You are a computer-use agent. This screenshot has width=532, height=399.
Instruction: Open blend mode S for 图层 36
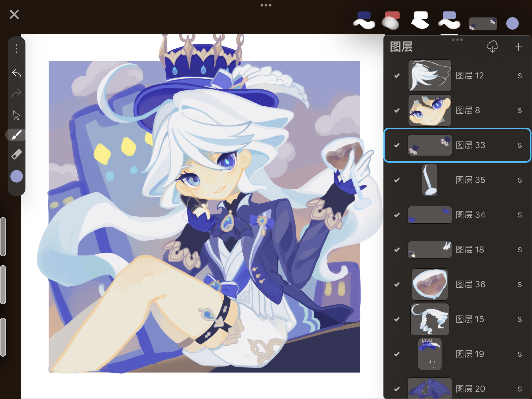click(520, 284)
